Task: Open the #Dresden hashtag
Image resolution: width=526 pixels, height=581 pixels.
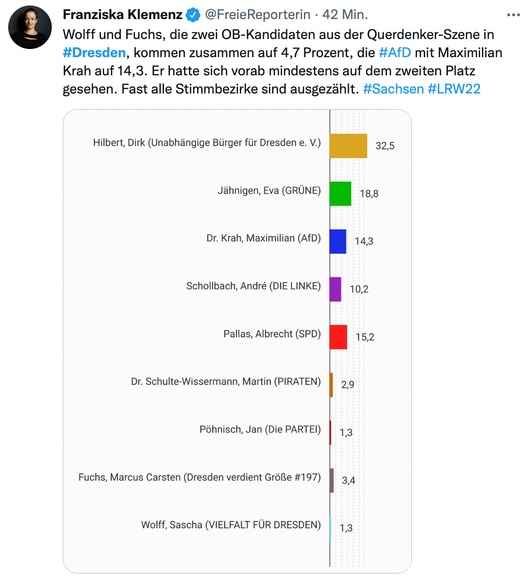Action: pyautogui.click(x=94, y=52)
